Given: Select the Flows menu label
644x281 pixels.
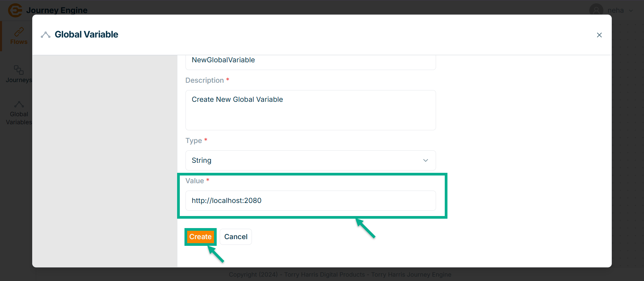Looking at the screenshot, I should coord(19,42).
